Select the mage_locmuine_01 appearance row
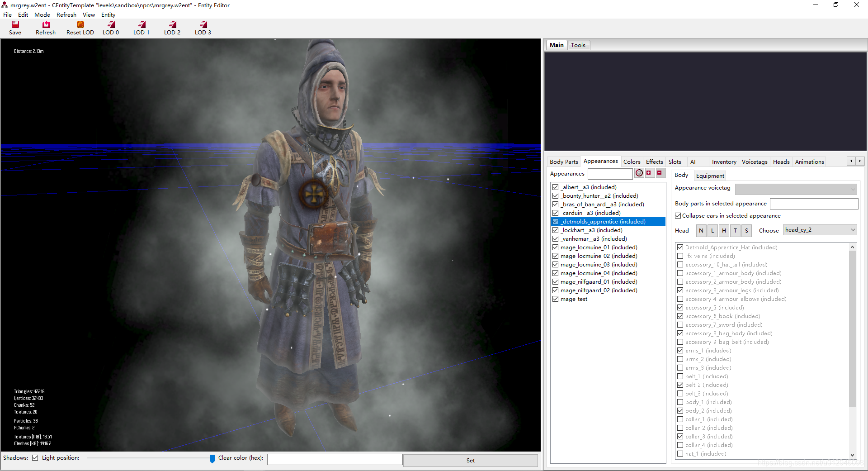Image resolution: width=868 pixels, height=471 pixels. click(608, 247)
